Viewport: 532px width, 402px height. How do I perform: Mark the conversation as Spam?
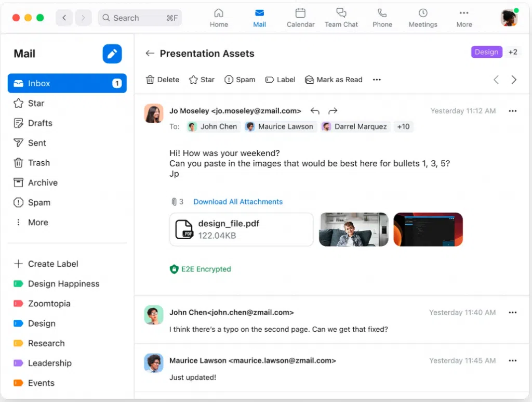pos(240,80)
